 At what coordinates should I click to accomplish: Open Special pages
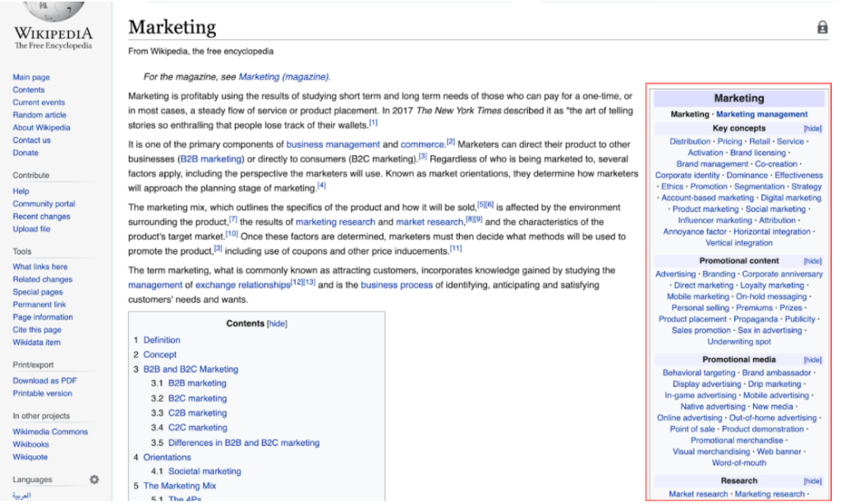pos(38,292)
